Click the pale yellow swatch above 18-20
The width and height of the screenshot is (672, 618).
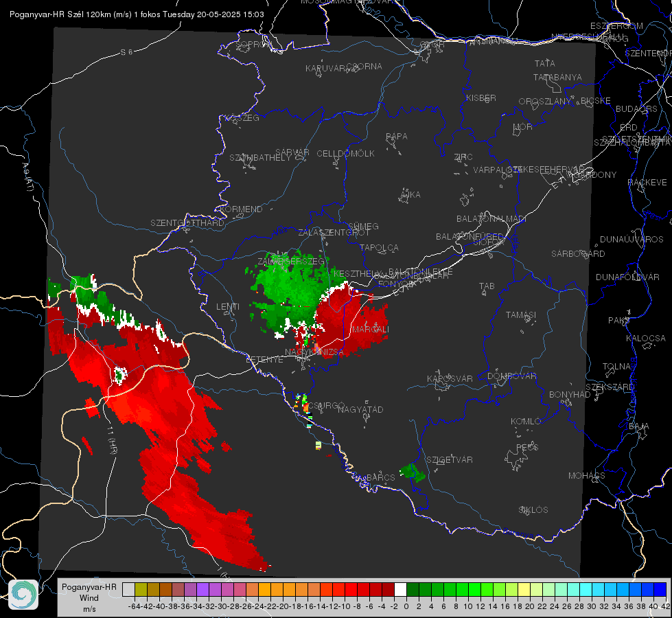coord(524,589)
